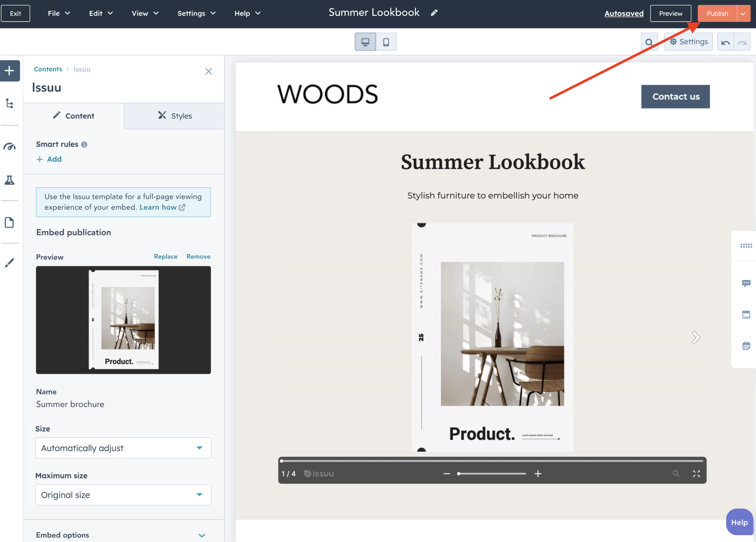Close the Issuu module panel
The height and width of the screenshot is (542, 756).
tap(209, 71)
